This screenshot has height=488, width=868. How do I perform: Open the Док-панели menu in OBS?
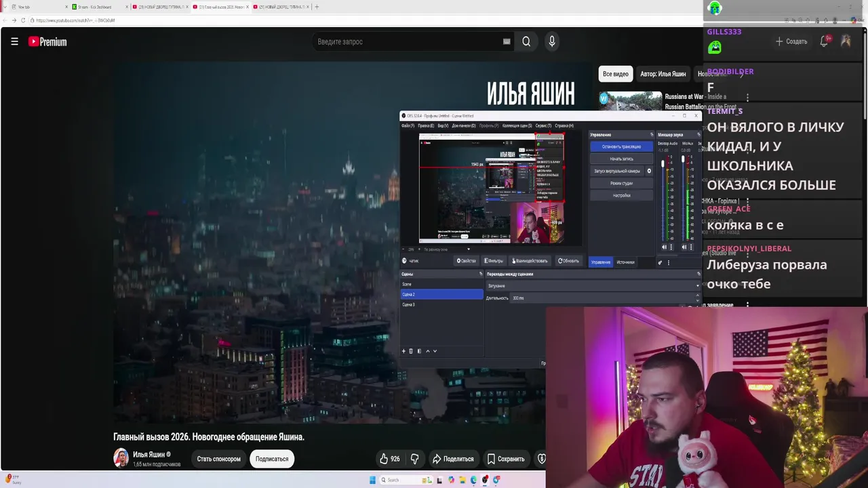pyautogui.click(x=464, y=125)
